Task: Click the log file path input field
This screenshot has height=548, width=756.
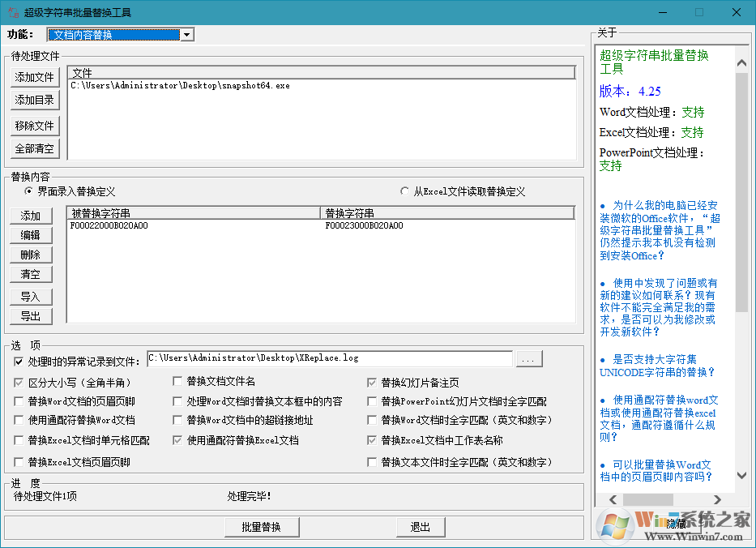Action: click(324, 358)
